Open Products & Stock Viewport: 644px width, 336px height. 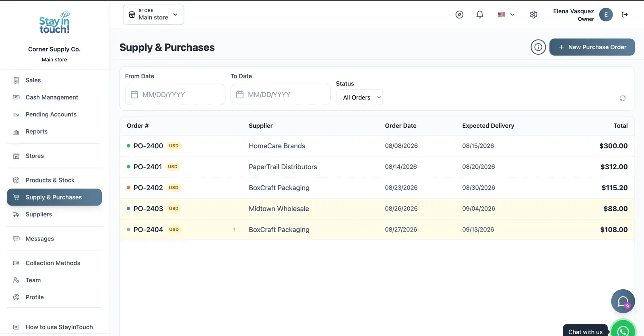(54, 180)
